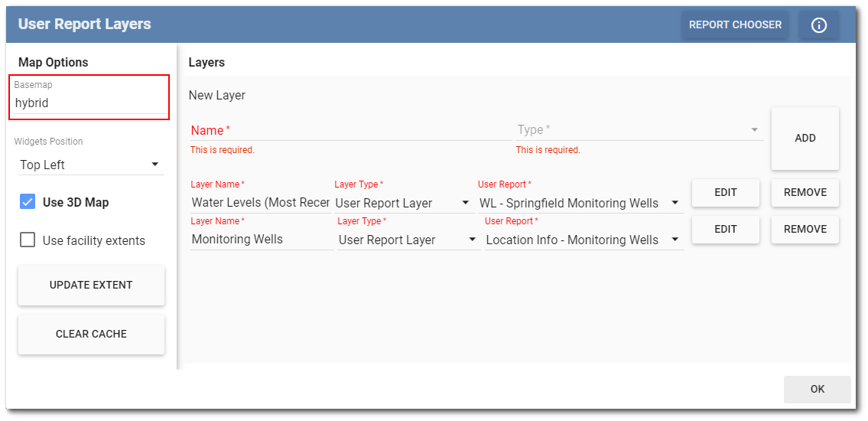
Task: Open Location Info - Monitoring Wells dropdown
Action: (x=583, y=240)
